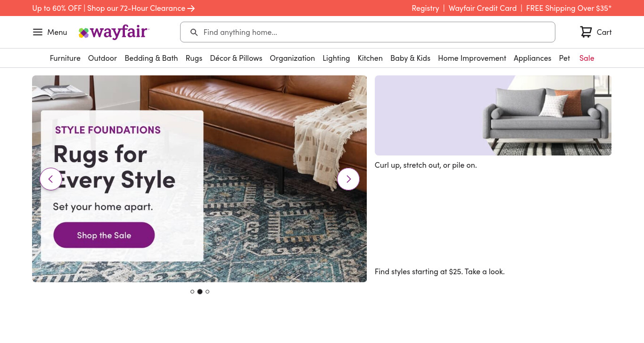Click the Up to 60% OFF clearance link

[113, 8]
